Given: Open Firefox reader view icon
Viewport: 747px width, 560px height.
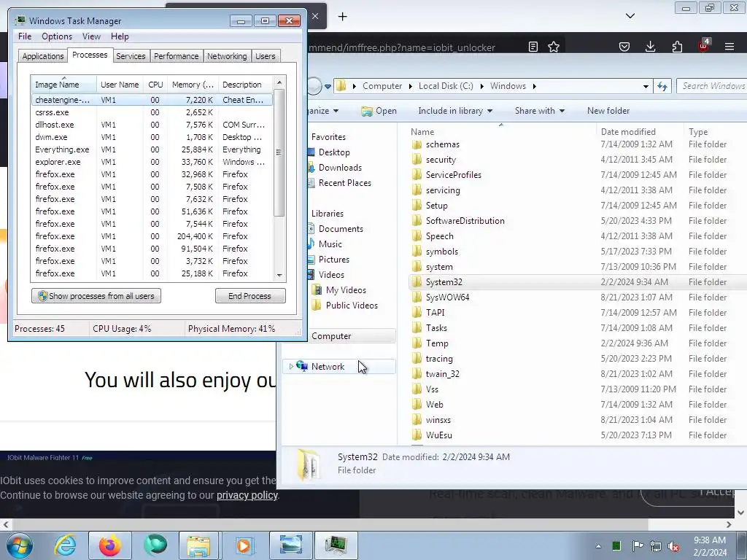Looking at the screenshot, I should tap(533, 47).
